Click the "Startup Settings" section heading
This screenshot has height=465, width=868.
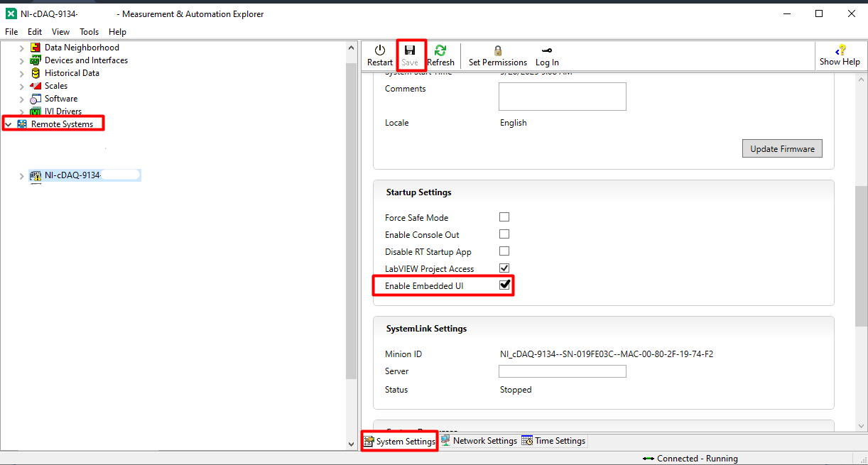click(x=419, y=192)
